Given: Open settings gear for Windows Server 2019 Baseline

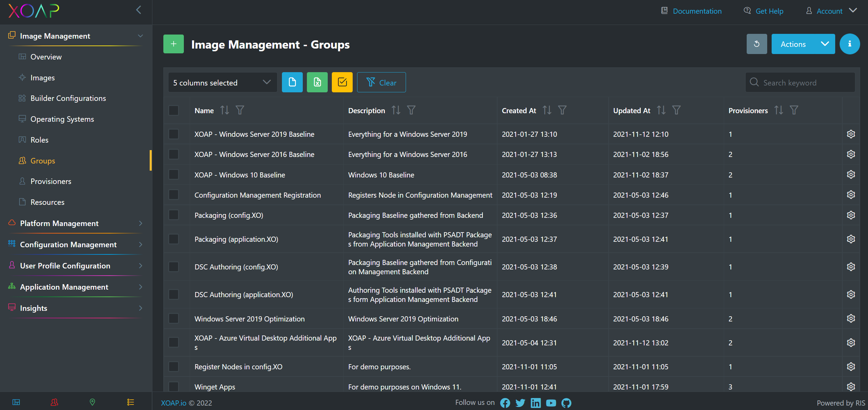Looking at the screenshot, I should pyautogui.click(x=851, y=134).
